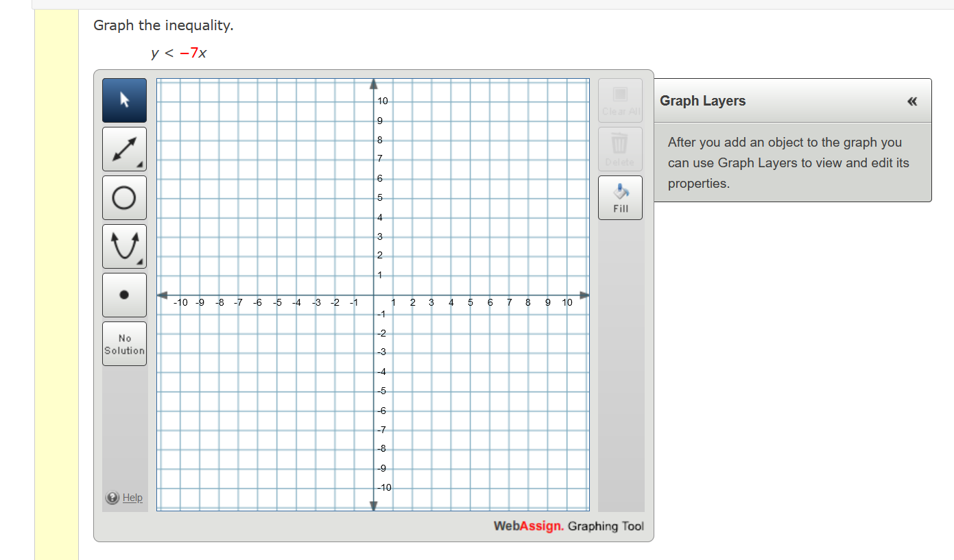
Task: Click the inequality text y < -7x
Action: [178, 53]
